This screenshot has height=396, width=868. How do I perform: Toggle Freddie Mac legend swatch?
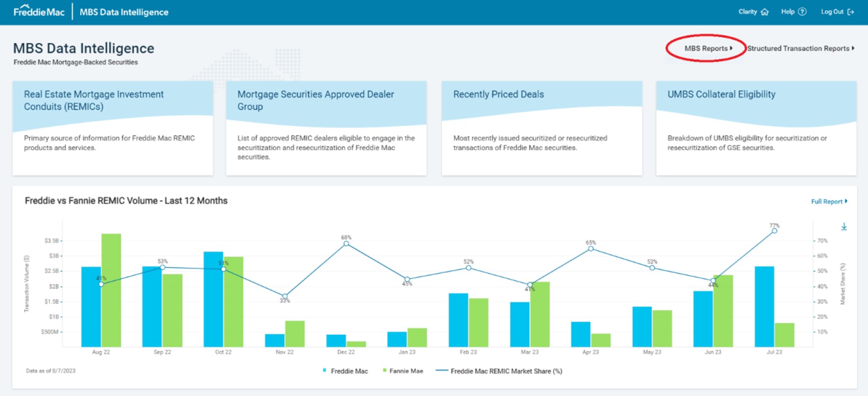(x=324, y=370)
